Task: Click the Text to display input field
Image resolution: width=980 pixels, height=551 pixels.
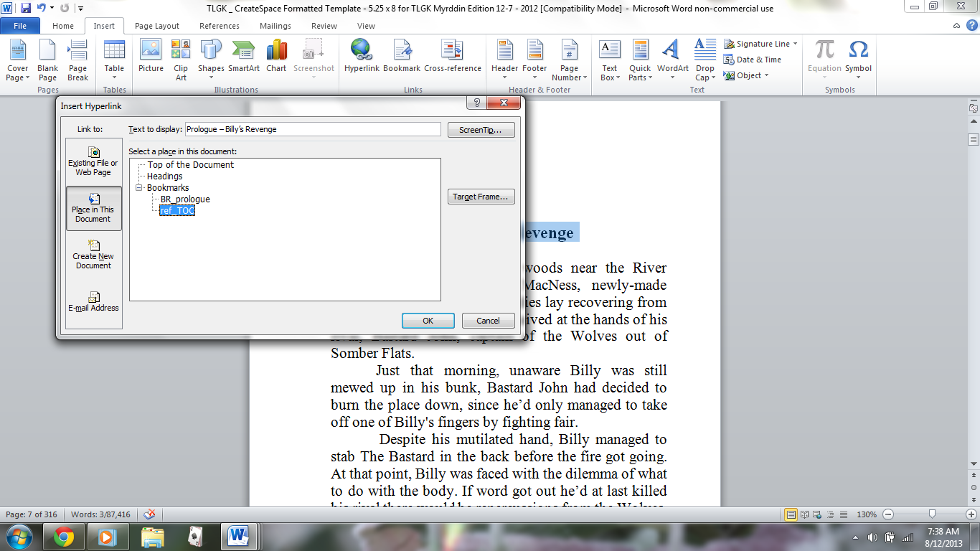Action: pos(312,129)
